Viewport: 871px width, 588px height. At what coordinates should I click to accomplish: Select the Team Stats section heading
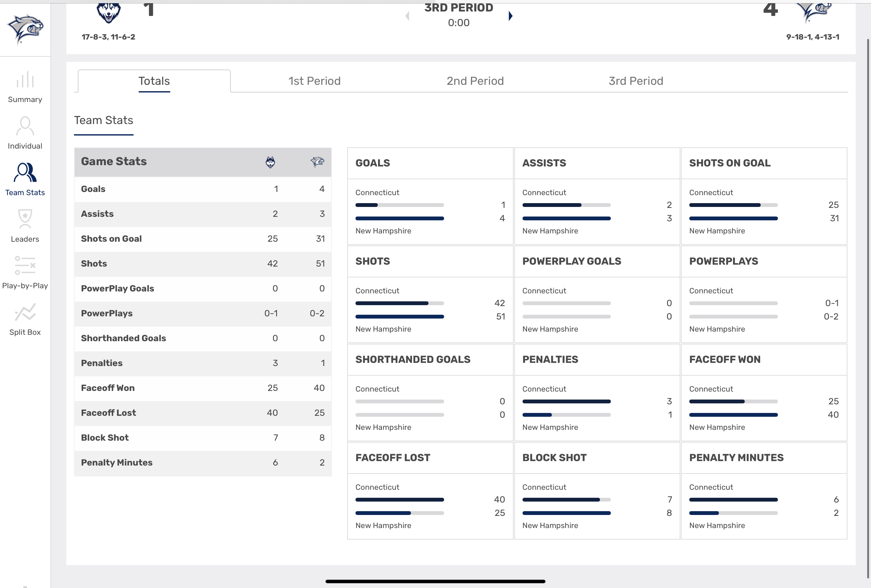click(103, 120)
